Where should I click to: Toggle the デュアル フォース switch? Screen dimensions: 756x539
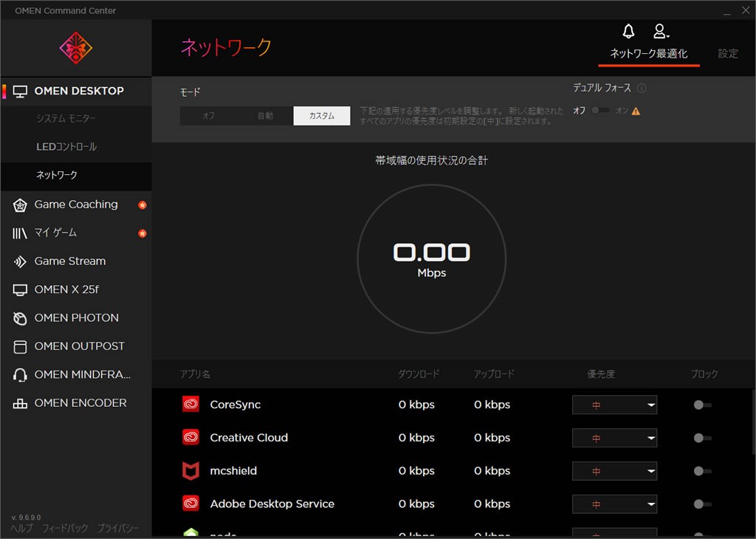click(600, 111)
